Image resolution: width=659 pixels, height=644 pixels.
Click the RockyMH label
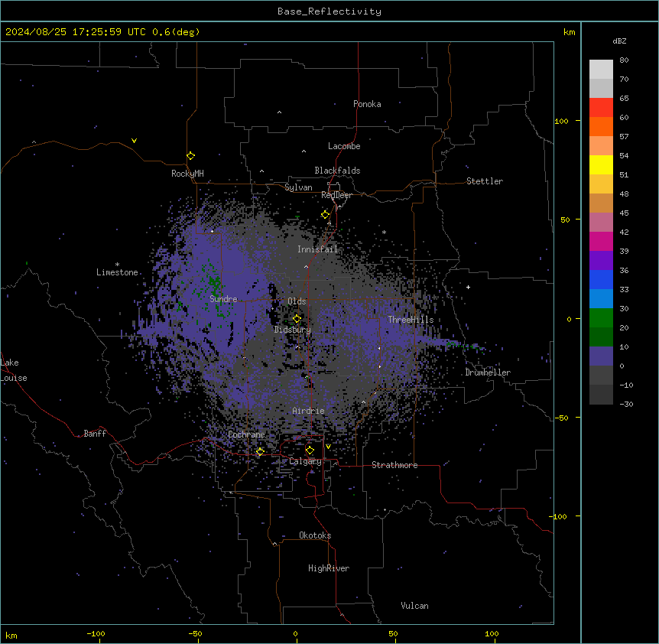click(x=187, y=174)
